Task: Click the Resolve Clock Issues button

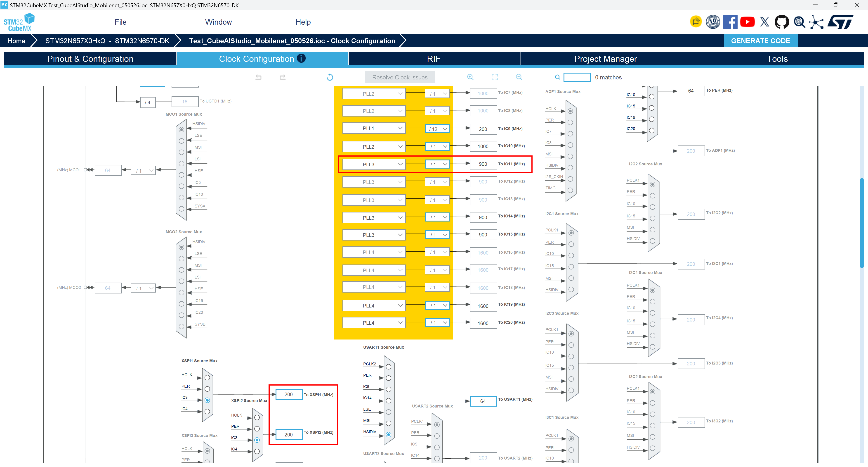Action: point(400,77)
